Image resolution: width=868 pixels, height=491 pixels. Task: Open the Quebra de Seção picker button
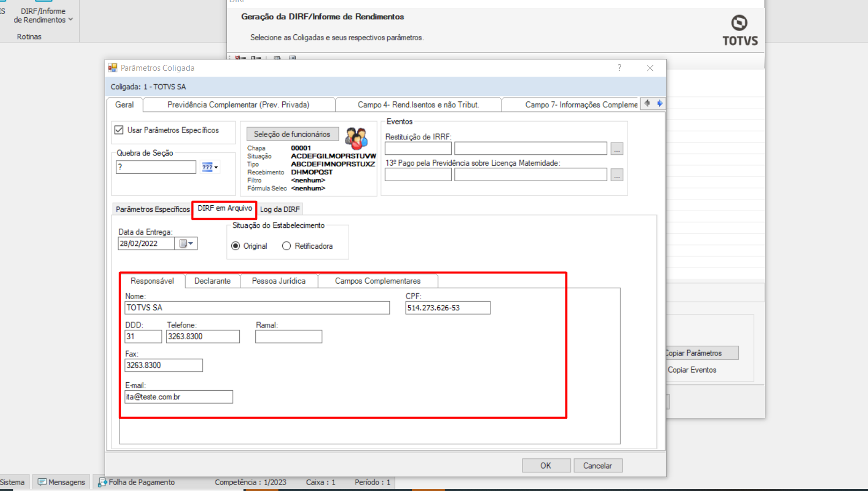(x=210, y=167)
